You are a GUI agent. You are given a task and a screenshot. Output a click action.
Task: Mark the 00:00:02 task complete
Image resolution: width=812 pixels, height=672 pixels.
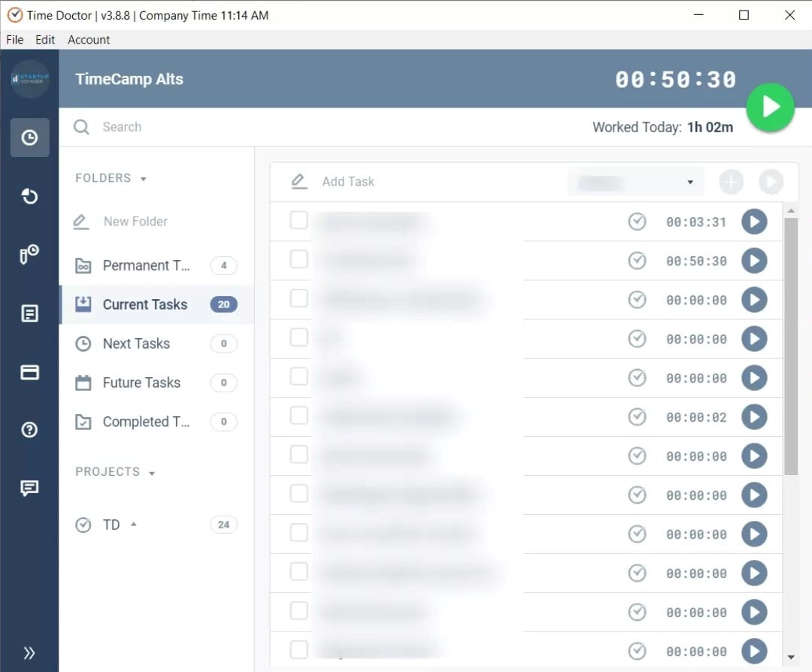click(x=637, y=416)
